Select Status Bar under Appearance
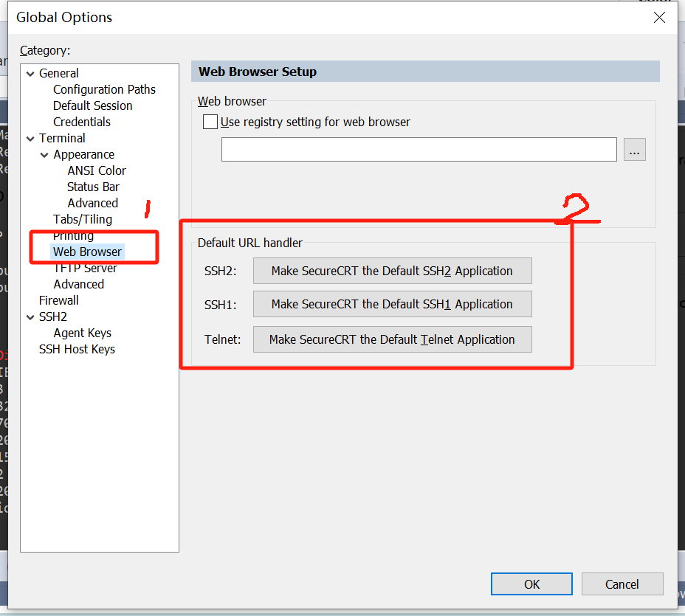 click(93, 187)
